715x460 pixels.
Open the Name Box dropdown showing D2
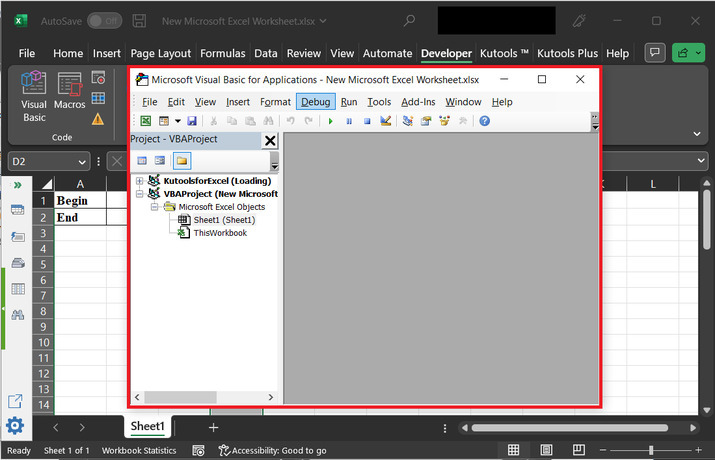point(82,162)
